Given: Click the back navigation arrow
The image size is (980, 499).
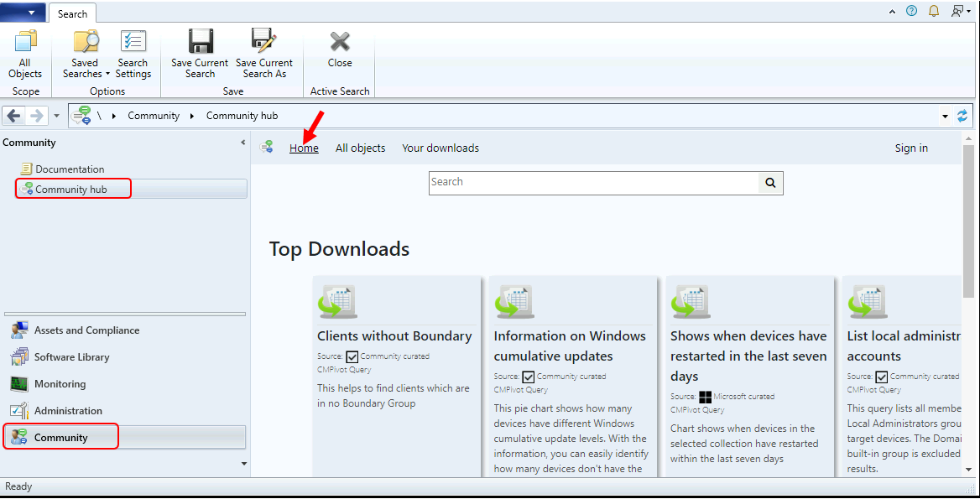Looking at the screenshot, I should (x=13, y=116).
